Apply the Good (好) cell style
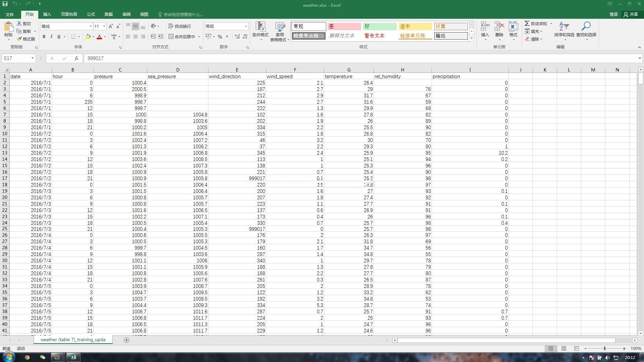 point(380,26)
